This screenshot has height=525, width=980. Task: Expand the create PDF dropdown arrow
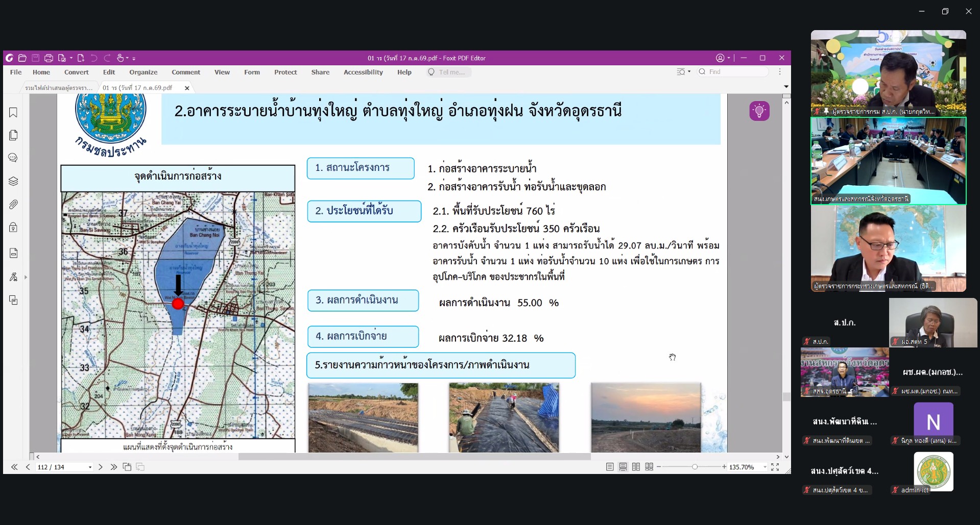click(x=71, y=58)
